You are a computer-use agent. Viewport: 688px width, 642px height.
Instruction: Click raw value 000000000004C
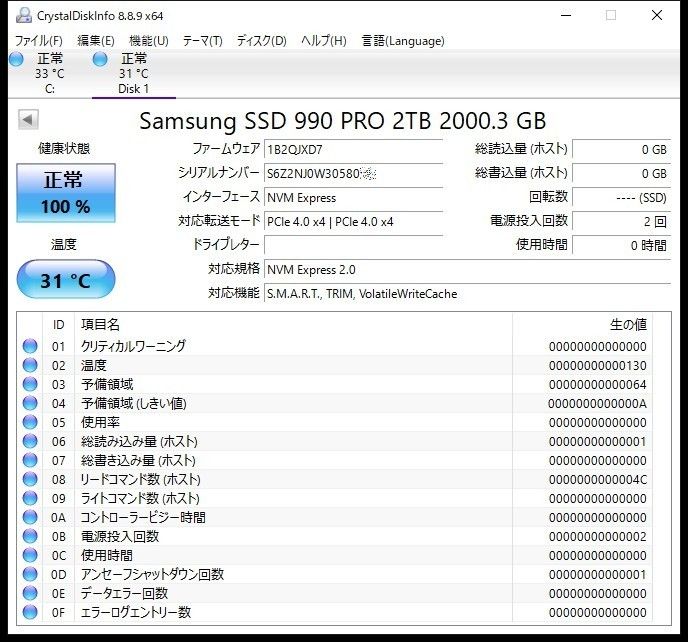click(598, 480)
